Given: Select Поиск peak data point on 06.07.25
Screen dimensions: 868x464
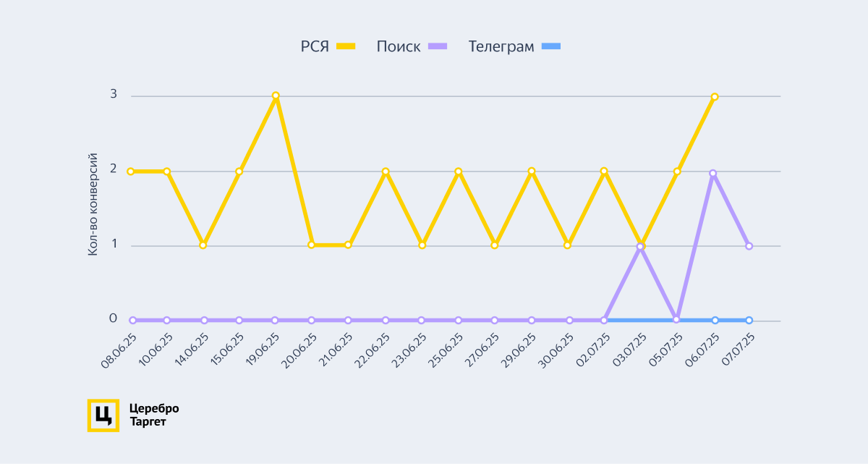Looking at the screenshot, I should [x=713, y=173].
